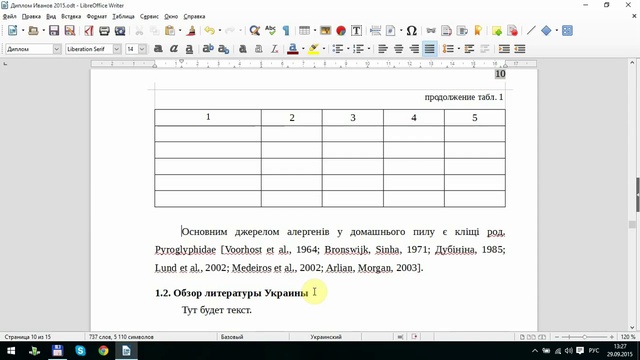
Task: Toggle Superscript
Action: pos(208,49)
